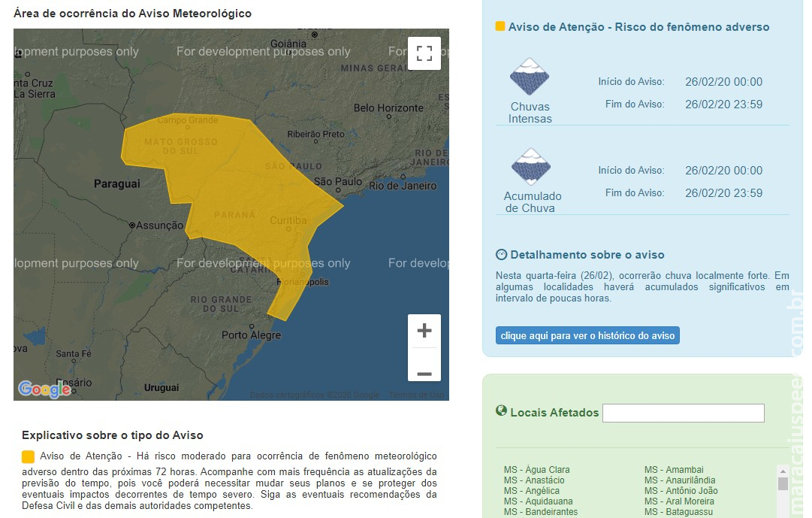The width and height of the screenshot is (812, 518).
Task: Click into the Locais Afetados search field
Action: tap(683, 413)
